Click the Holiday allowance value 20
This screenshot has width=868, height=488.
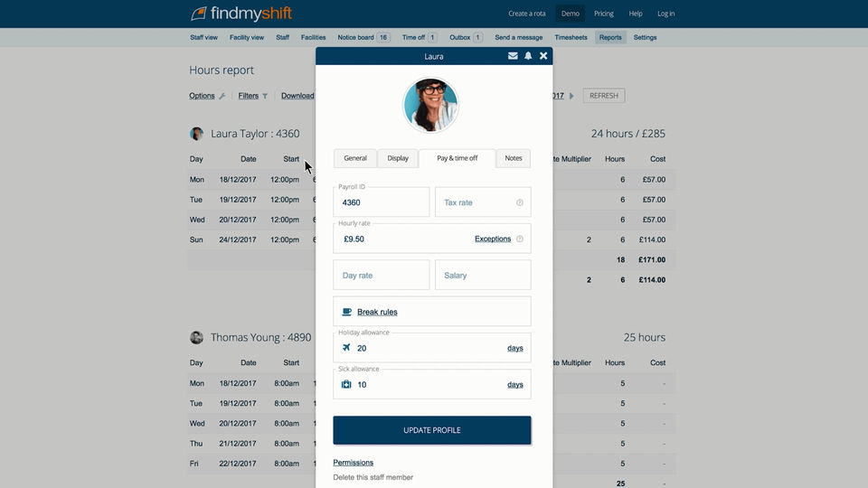[362, 348]
